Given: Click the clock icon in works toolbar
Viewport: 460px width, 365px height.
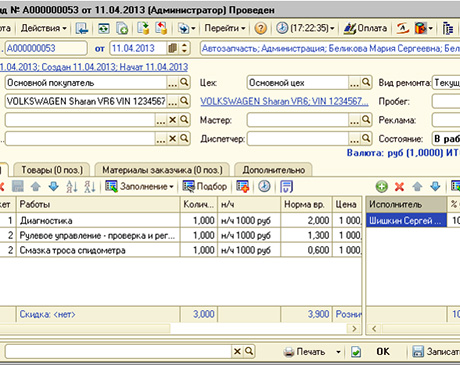Looking at the screenshot, I should tap(264, 187).
